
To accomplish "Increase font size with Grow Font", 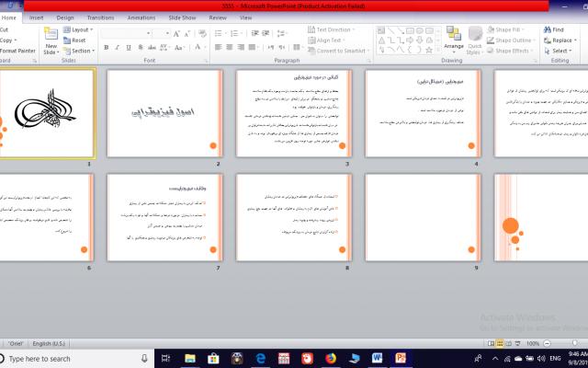I will point(176,34).
